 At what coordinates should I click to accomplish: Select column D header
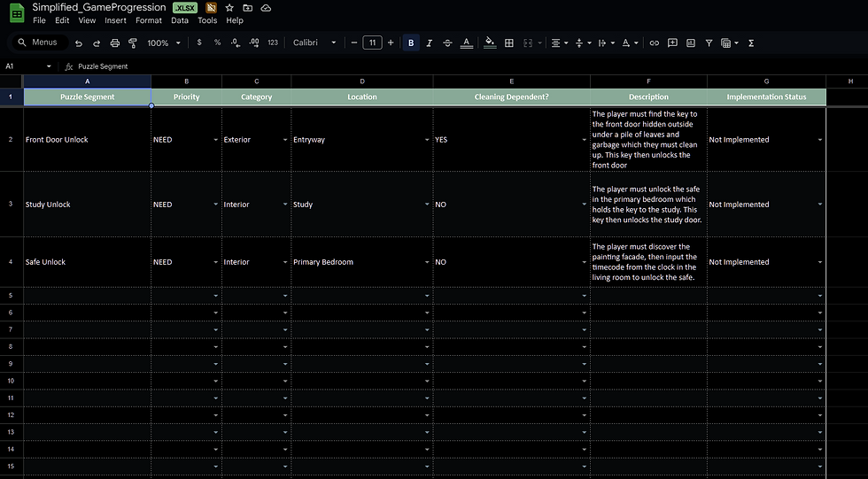[x=362, y=81]
